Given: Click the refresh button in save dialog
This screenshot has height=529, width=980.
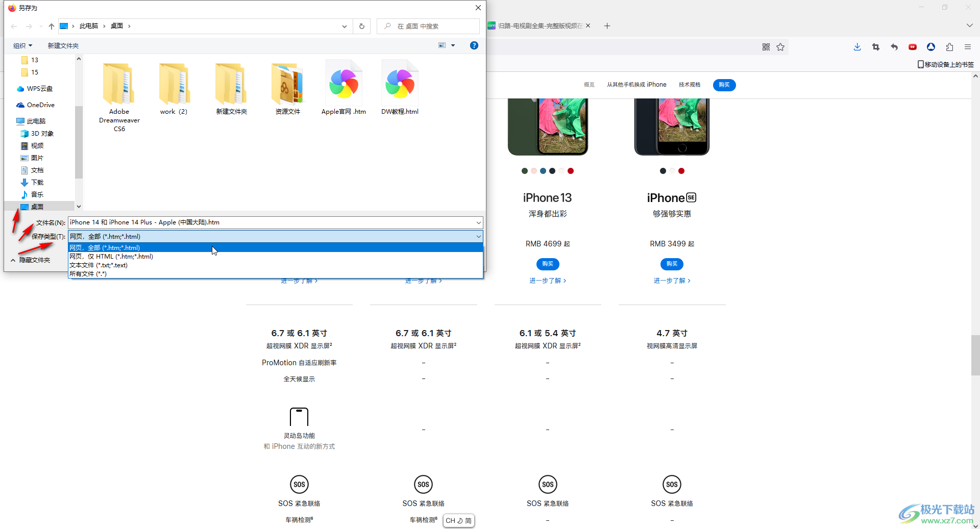Looking at the screenshot, I should tap(362, 26).
